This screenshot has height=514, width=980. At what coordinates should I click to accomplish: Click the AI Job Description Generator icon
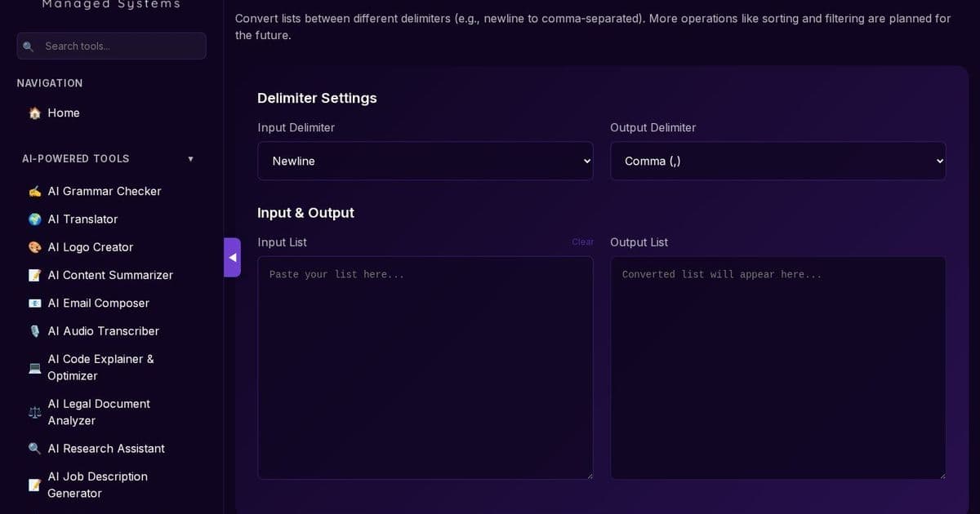(x=34, y=485)
